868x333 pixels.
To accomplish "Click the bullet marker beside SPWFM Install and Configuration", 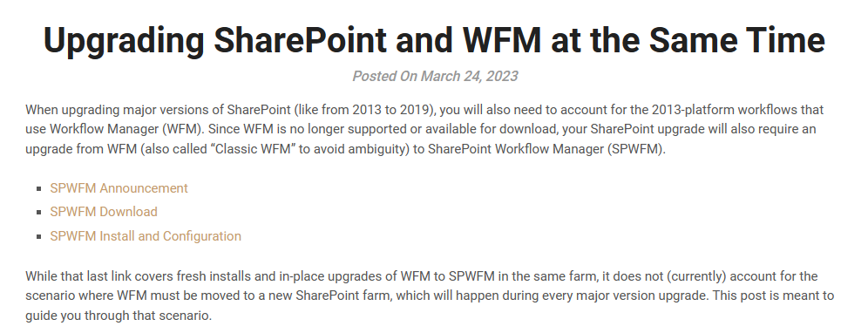I will (x=38, y=236).
